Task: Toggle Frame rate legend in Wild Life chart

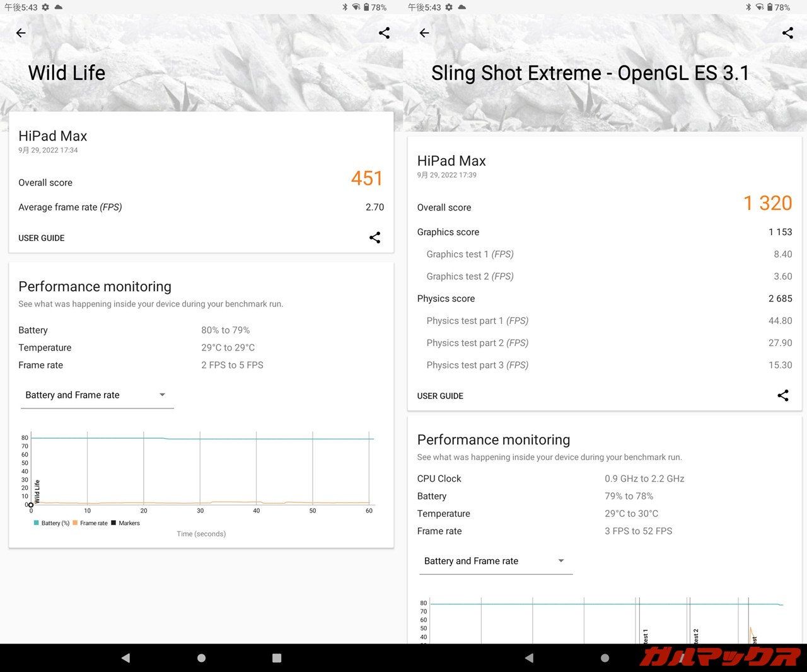Action: tap(90, 523)
